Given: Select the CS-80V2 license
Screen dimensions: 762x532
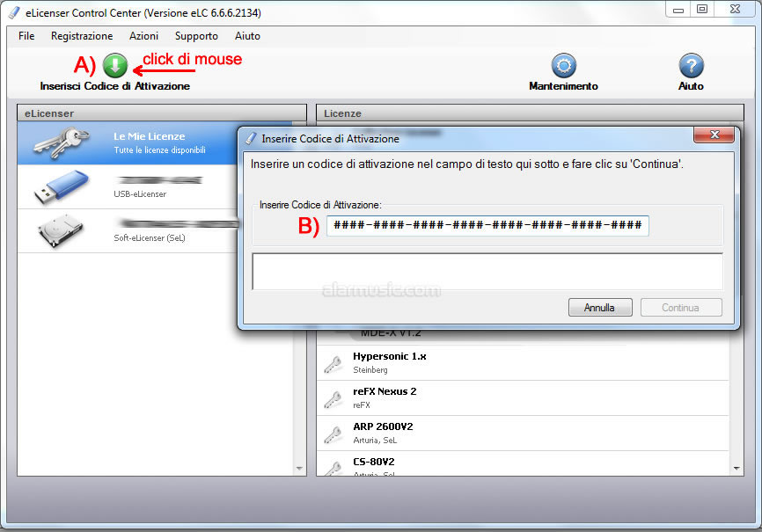Looking at the screenshot, I should (x=523, y=463).
